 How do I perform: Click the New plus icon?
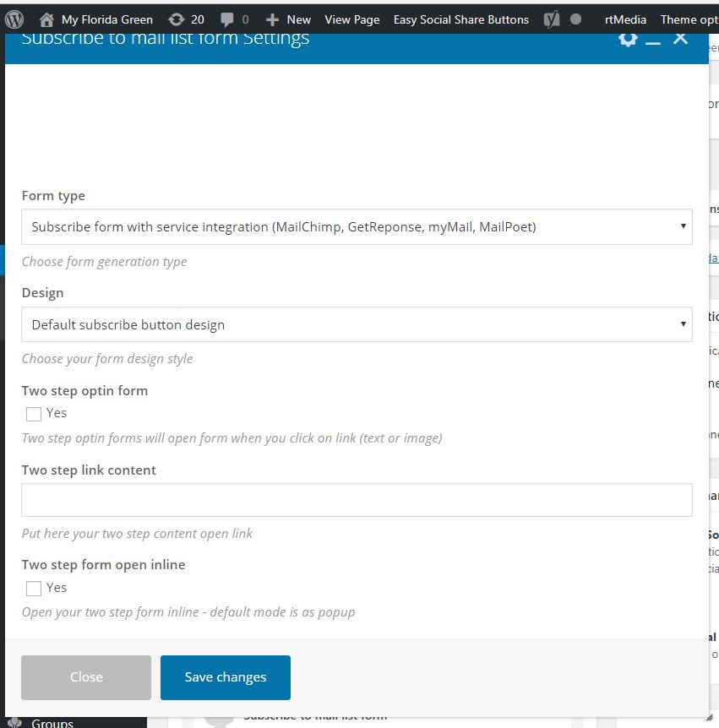pos(272,19)
